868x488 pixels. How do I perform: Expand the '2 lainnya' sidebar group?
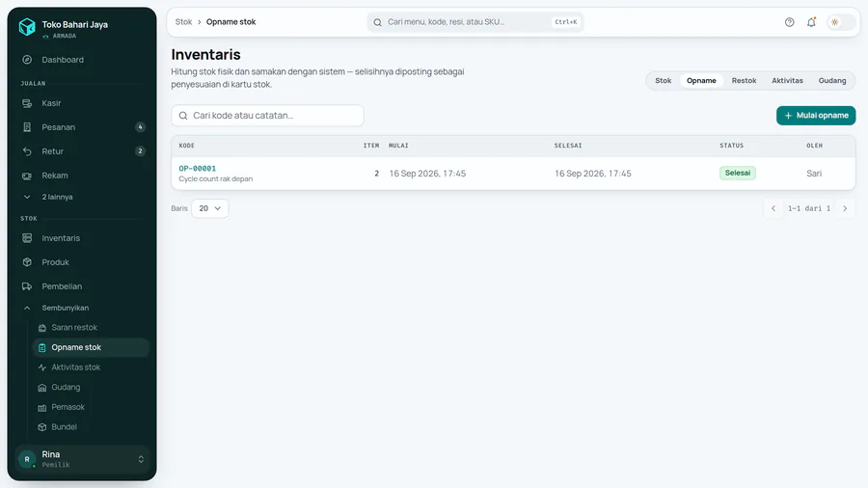click(x=82, y=197)
